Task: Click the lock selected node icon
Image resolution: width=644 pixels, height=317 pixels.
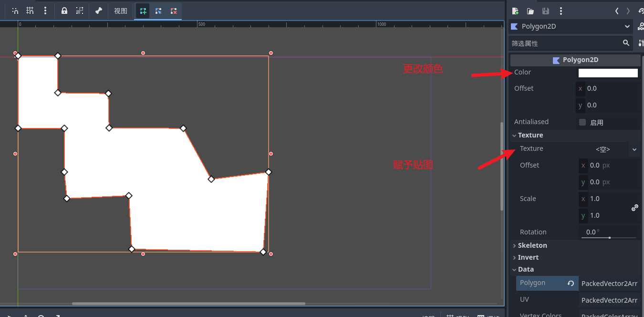Action: [64, 11]
